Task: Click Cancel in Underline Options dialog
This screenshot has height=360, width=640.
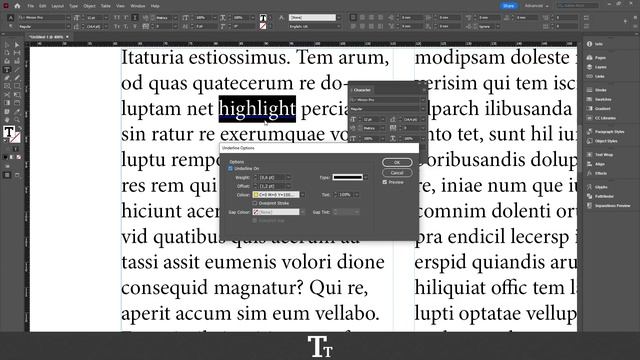Action: [397, 173]
